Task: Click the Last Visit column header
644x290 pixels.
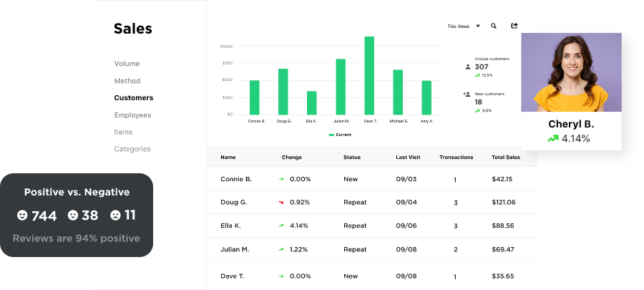Action: point(409,157)
